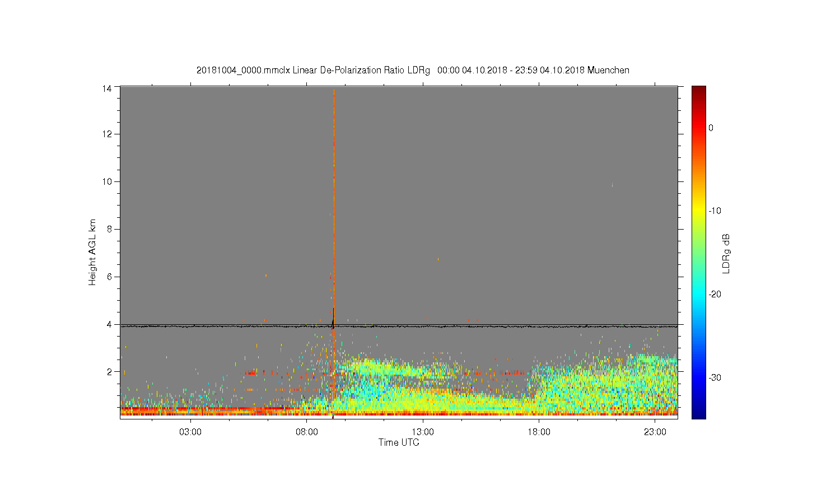Click the '6' height axis label

[x=109, y=277]
